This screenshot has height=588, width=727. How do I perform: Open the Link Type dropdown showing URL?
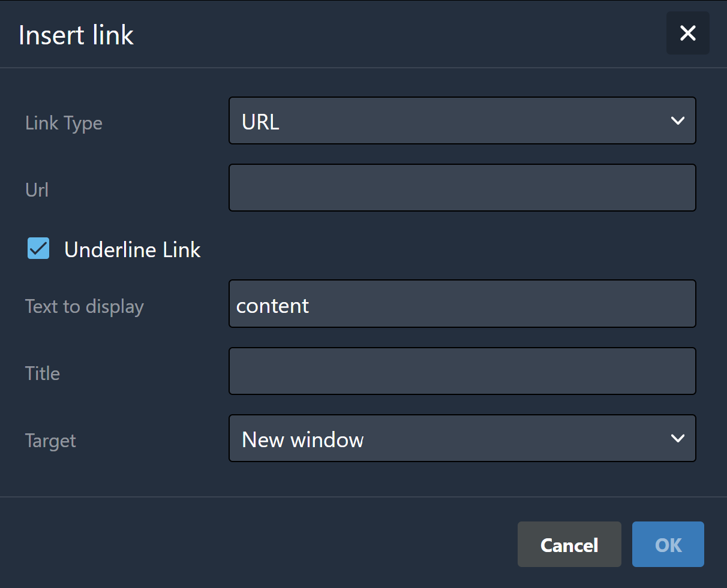click(x=462, y=120)
